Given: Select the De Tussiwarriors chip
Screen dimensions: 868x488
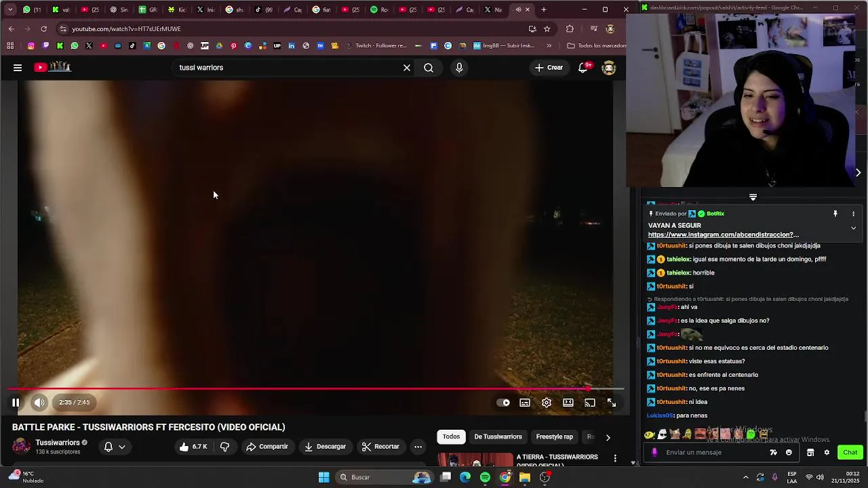Looking at the screenshot, I should tap(498, 437).
